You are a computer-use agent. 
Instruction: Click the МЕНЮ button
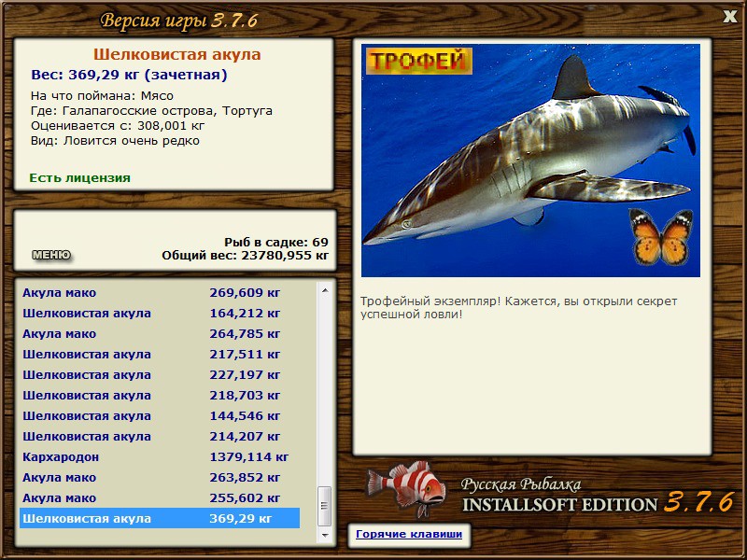tap(51, 255)
